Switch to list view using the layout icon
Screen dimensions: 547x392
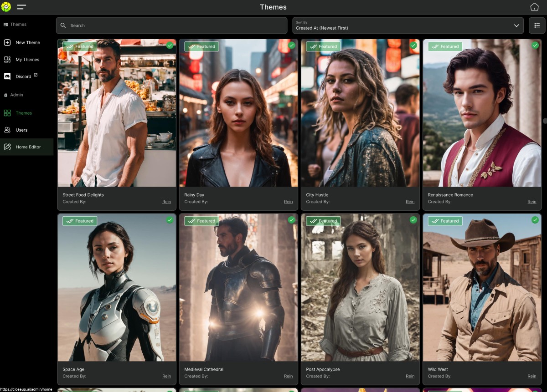[x=537, y=25]
